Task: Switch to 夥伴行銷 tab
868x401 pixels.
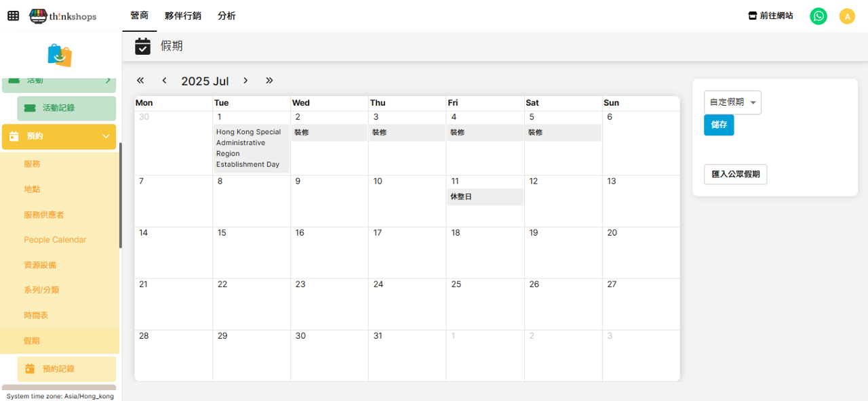Action: 182,16
